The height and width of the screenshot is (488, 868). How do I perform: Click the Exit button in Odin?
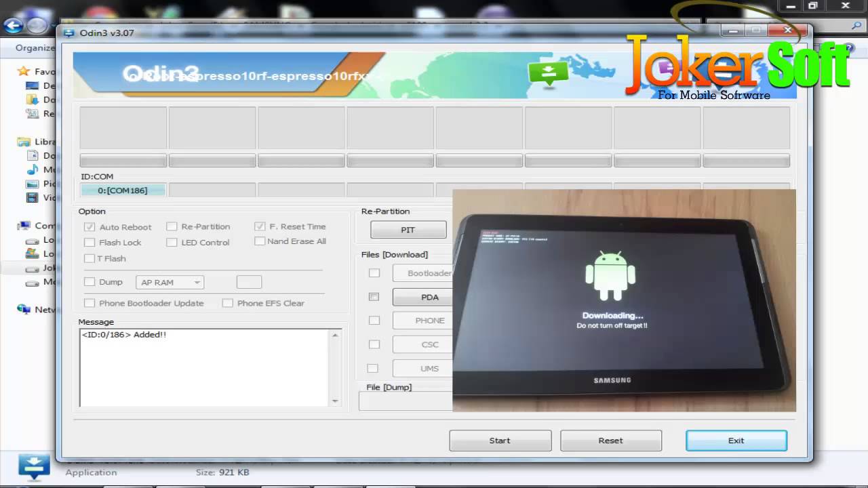[736, 441]
